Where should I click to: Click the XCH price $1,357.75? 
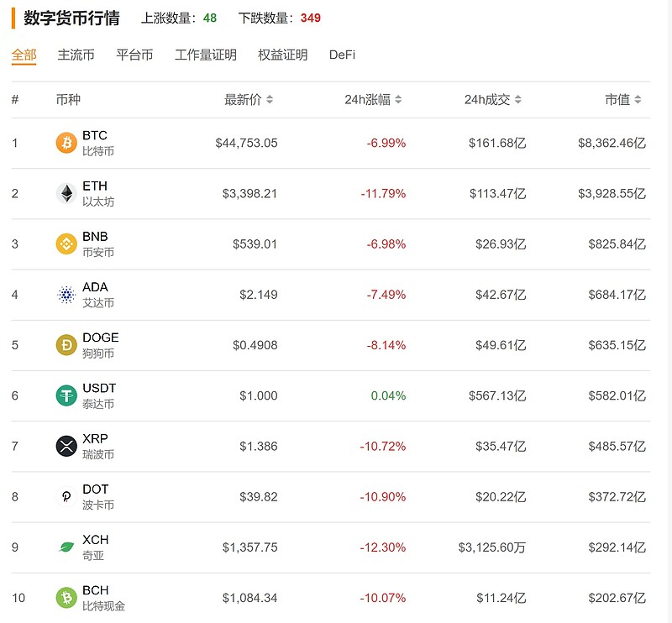click(249, 547)
